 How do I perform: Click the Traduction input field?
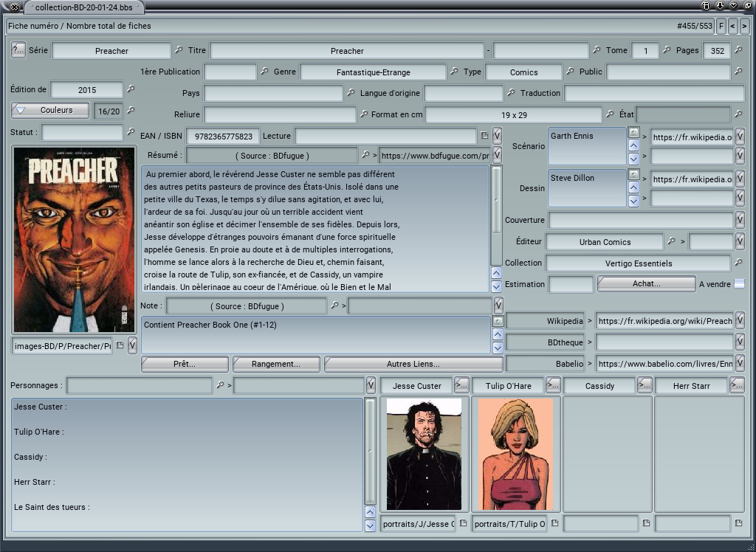point(654,92)
